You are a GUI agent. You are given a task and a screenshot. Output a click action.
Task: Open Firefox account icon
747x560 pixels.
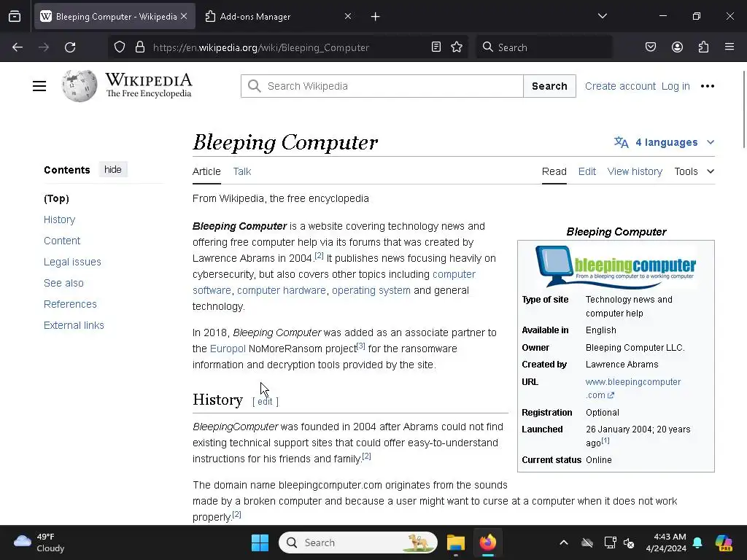[677, 47]
